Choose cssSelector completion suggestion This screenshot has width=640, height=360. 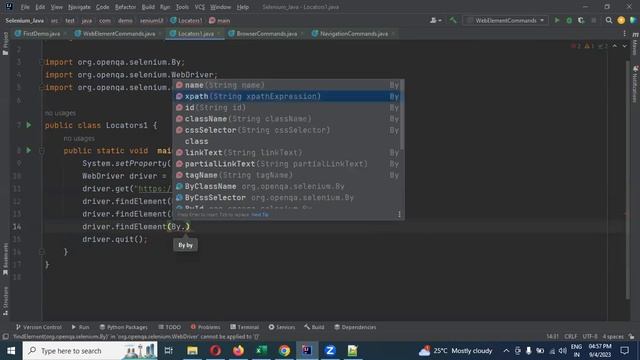click(287, 130)
